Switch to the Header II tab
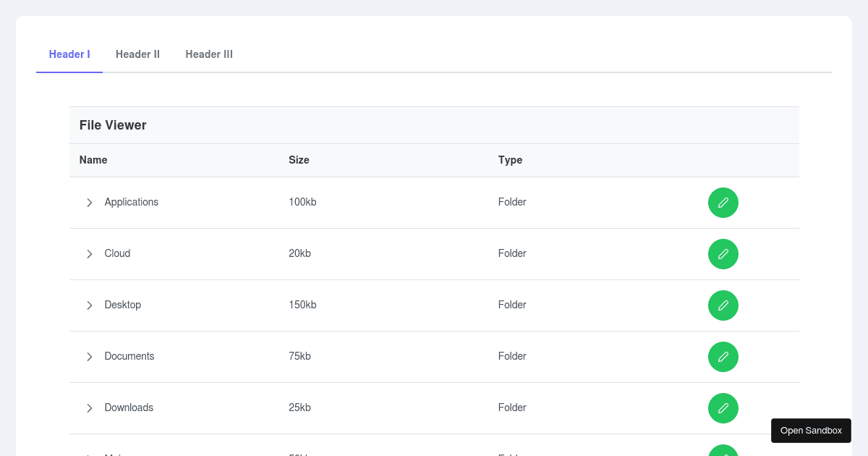The height and width of the screenshot is (456, 868). click(137, 54)
